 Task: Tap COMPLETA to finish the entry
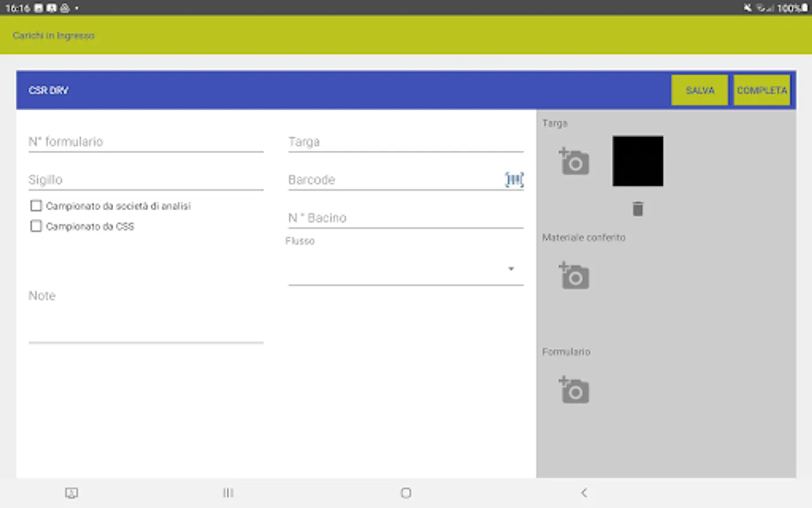(x=762, y=90)
